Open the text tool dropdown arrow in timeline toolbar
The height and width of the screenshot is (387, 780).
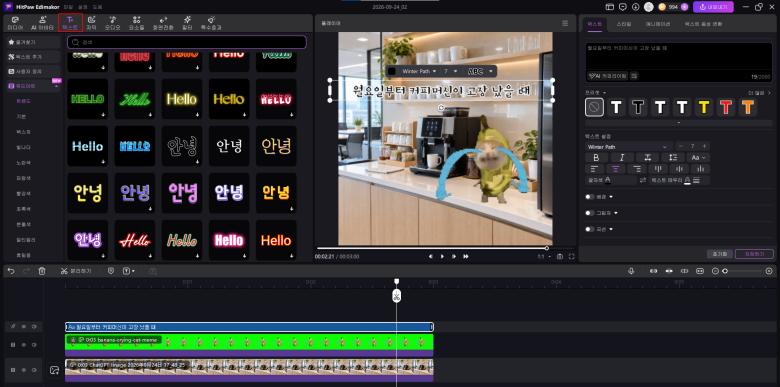pos(133,271)
